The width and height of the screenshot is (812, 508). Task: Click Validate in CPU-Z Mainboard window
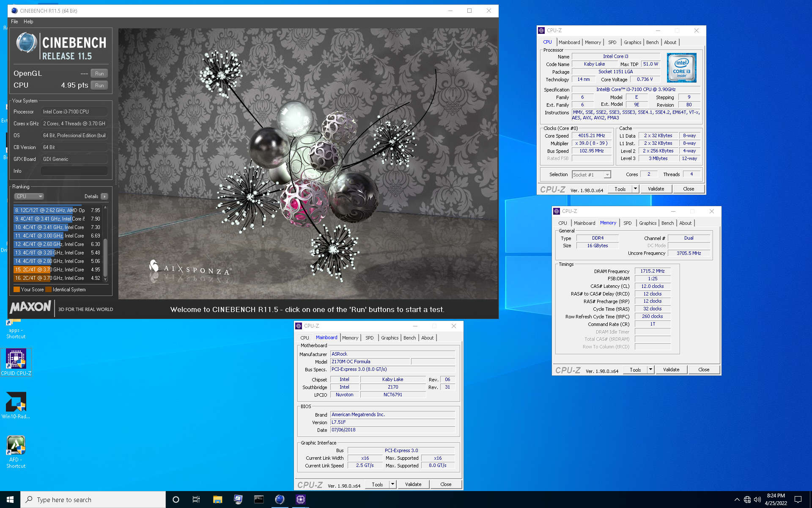tap(413, 484)
